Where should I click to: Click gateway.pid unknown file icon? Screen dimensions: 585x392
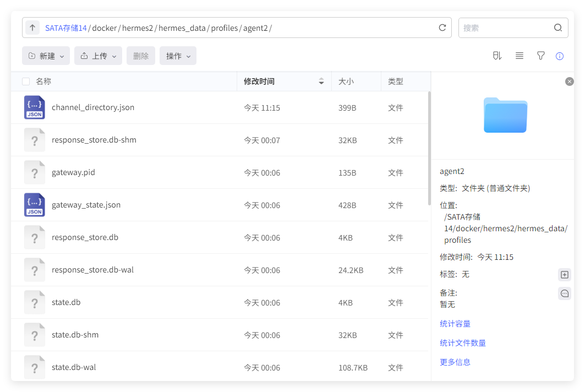pyautogui.click(x=34, y=172)
